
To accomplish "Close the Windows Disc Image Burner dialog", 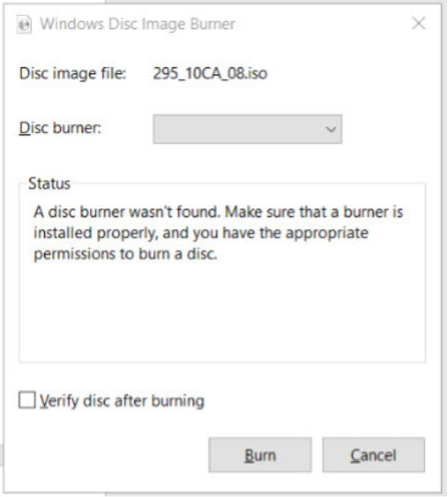I will (x=419, y=23).
